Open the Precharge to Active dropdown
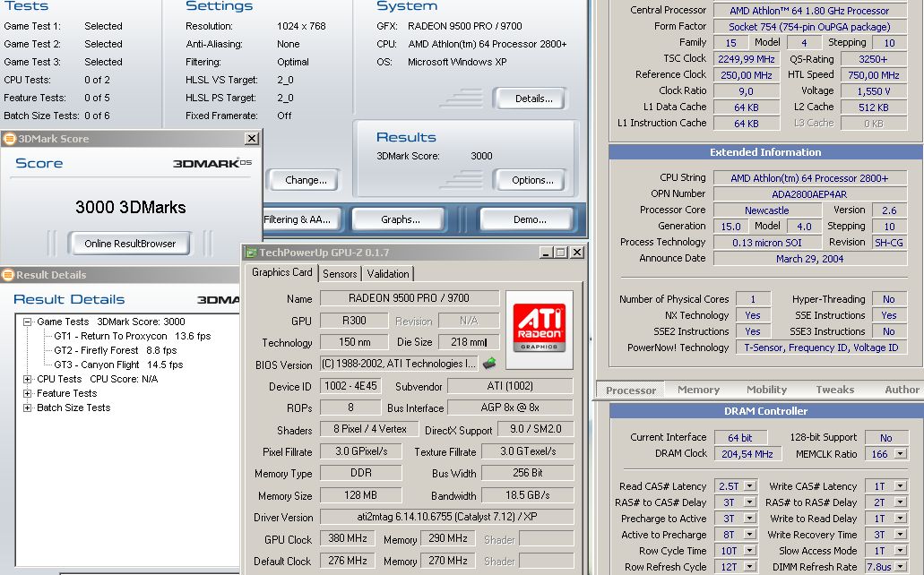The height and width of the screenshot is (575, 924). tap(749, 519)
